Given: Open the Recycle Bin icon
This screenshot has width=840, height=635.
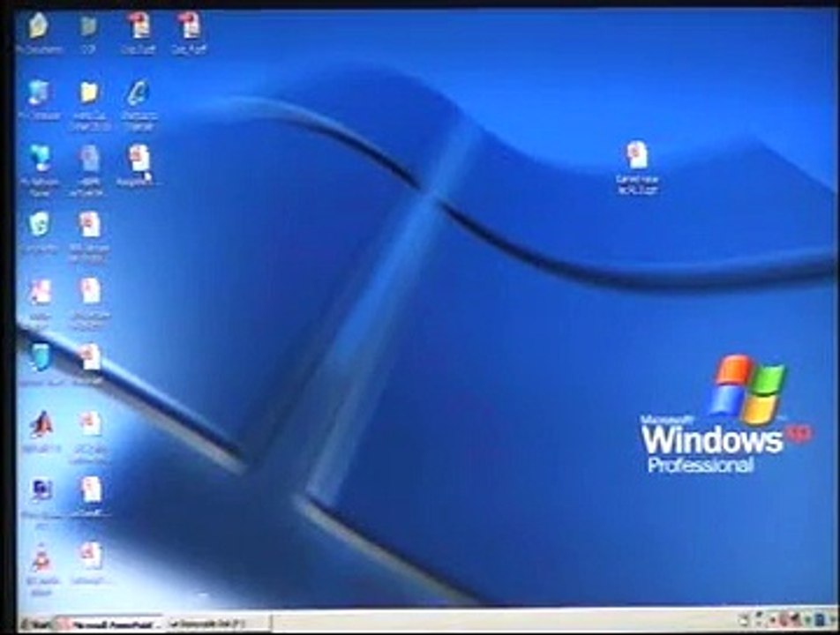Looking at the screenshot, I should tap(39, 224).
